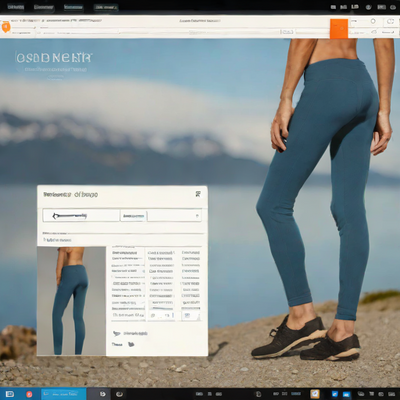Screen dimensions: 400x400
Task: Click the small button between the dialog fields
Action: [x=133, y=216]
